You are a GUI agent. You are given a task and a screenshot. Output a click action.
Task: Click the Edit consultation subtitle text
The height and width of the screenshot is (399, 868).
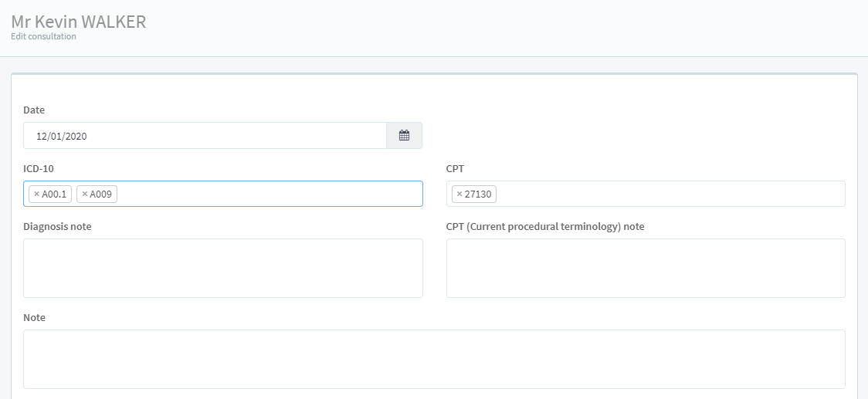pyautogui.click(x=43, y=36)
